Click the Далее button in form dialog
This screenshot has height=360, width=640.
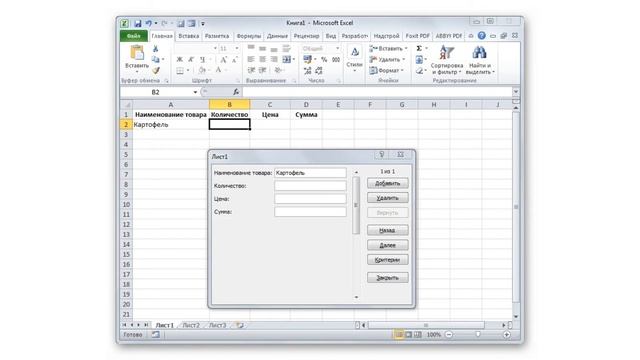(x=387, y=245)
